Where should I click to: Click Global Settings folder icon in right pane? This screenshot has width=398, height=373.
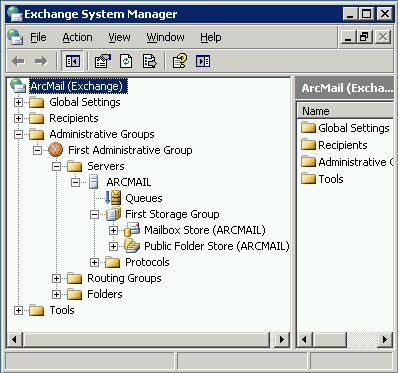308,128
